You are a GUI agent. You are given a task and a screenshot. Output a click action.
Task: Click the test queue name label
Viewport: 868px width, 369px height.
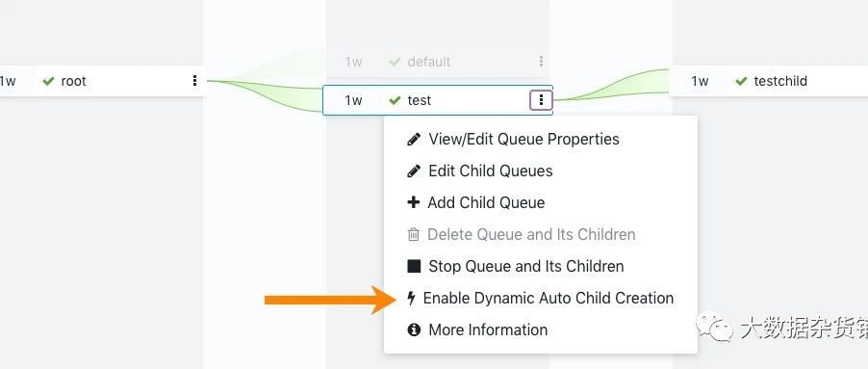[419, 100]
